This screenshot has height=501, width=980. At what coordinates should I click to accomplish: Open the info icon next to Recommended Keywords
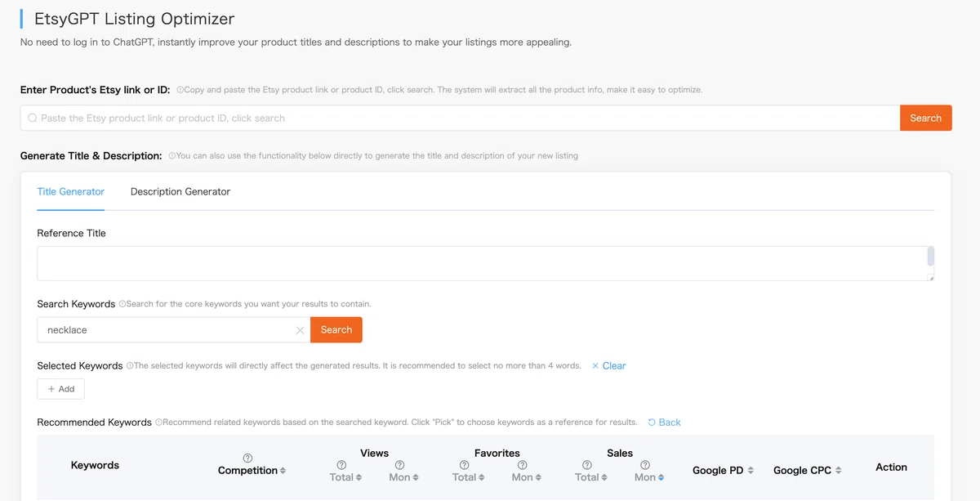click(158, 423)
